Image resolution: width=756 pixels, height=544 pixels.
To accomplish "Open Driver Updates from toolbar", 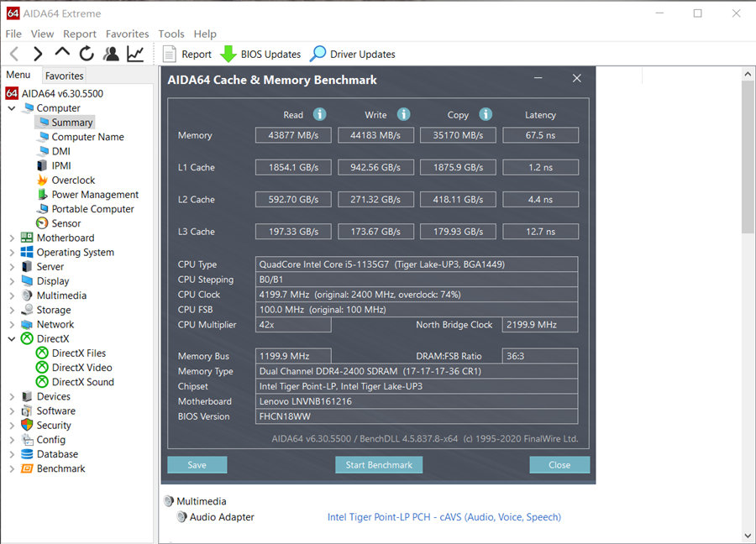I will point(353,54).
